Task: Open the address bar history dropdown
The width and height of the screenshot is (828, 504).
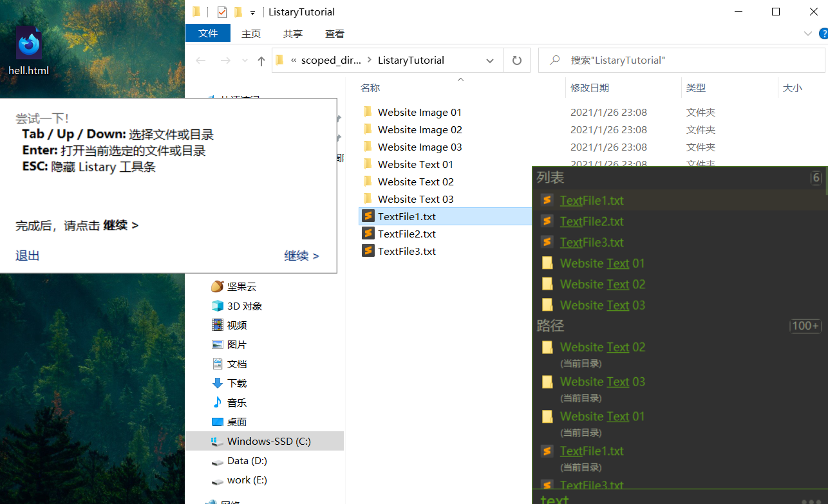Action: (490, 61)
